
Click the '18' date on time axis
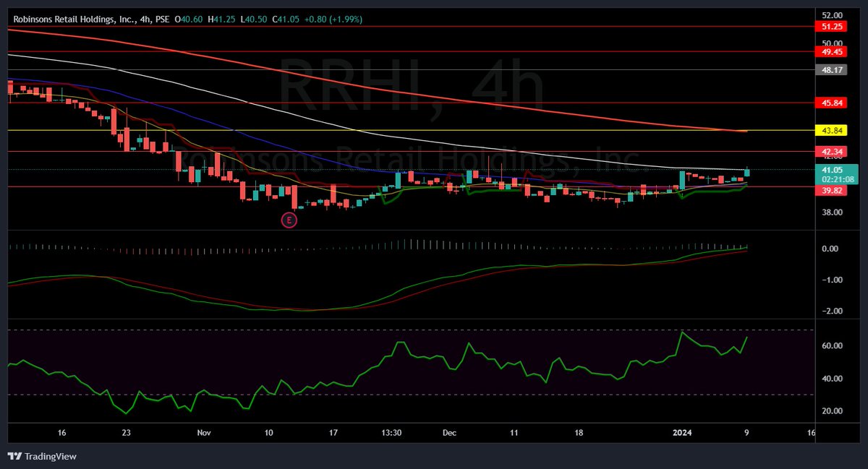tap(579, 433)
